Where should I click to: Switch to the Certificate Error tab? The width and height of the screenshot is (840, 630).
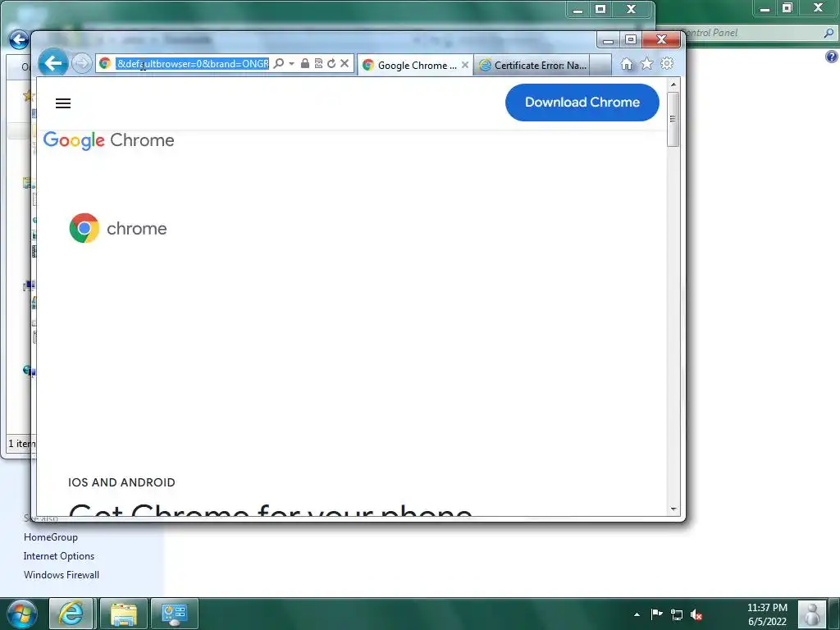tap(532, 66)
